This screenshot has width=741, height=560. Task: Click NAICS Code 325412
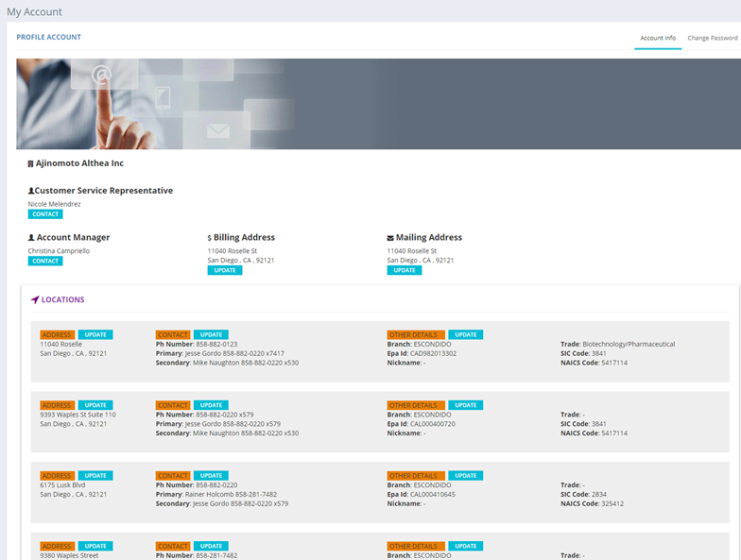point(592,504)
